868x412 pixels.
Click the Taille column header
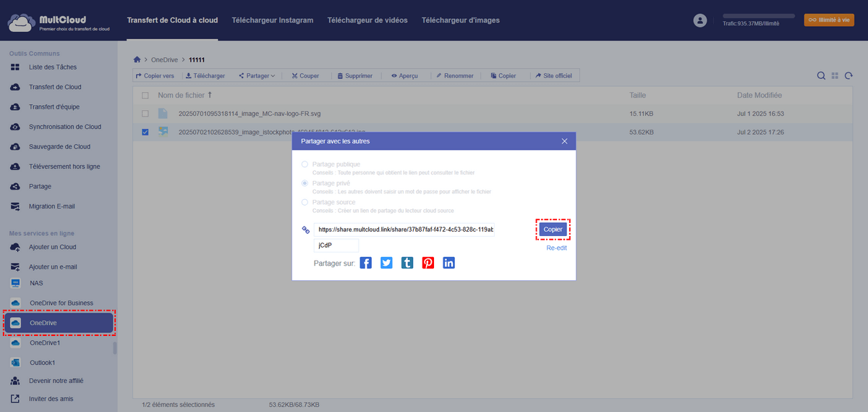637,95
